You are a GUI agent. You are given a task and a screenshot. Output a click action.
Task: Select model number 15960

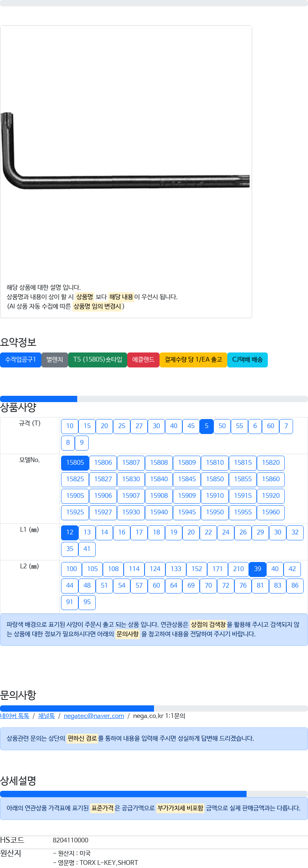point(271,512)
